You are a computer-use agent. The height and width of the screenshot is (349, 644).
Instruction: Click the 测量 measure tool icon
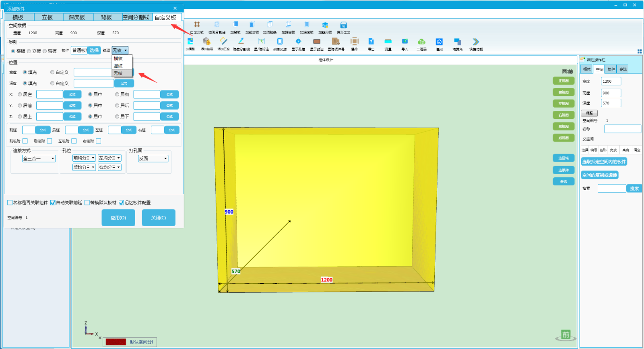click(388, 42)
